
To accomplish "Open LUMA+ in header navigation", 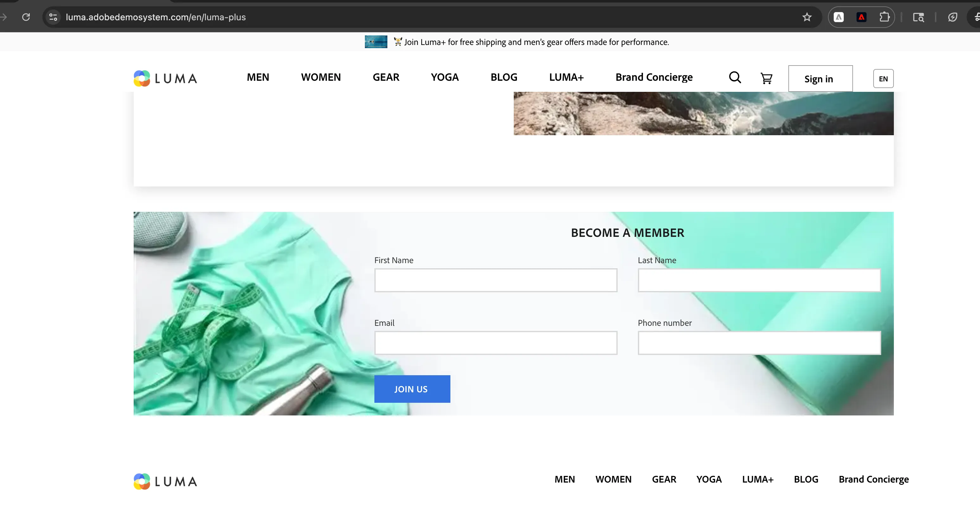I will (x=566, y=77).
